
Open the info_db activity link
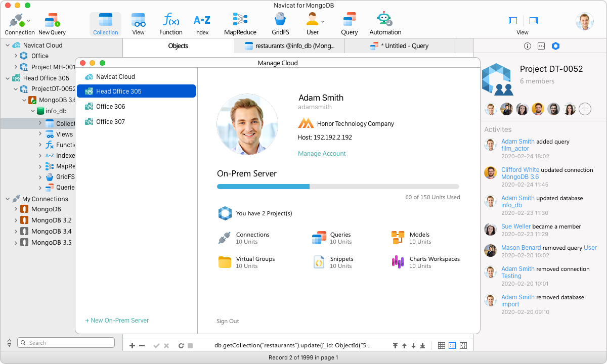(511, 205)
